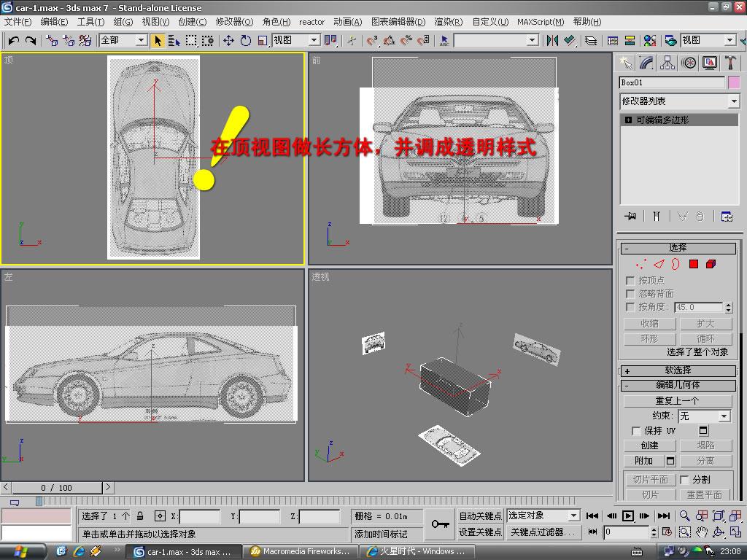The height and width of the screenshot is (560, 747).
Task: Click the time slider 0 / 100 handle
Action: click(56, 488)
